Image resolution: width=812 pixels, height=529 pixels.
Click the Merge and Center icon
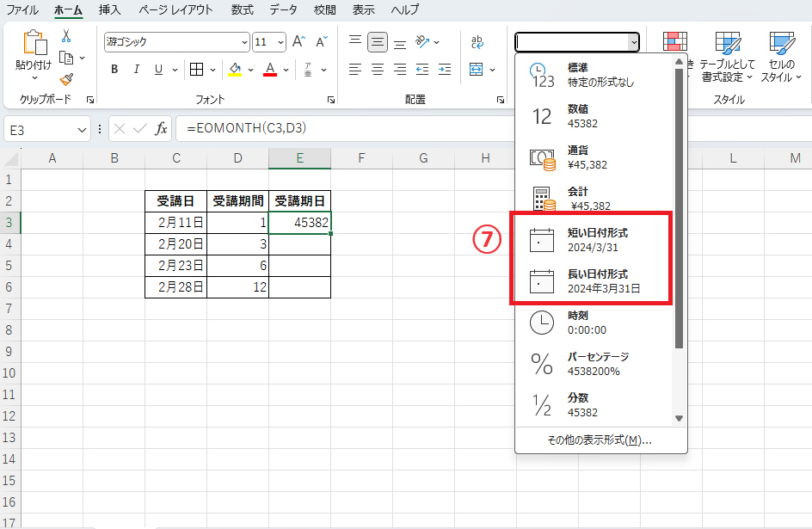click(x=477, y=70)
